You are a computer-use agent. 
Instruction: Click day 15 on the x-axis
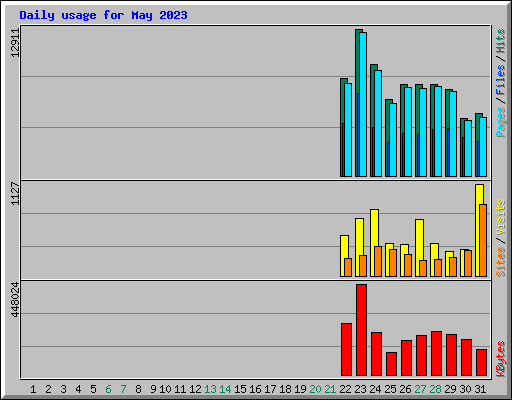pyautogui.click(x=240, y=389)
